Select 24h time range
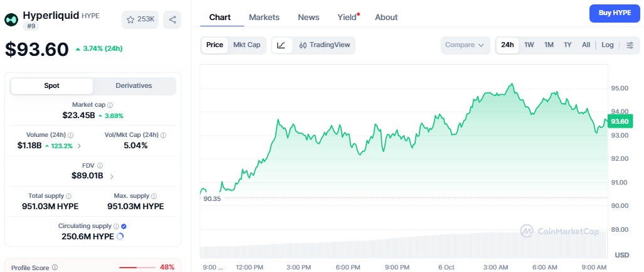Screen dimensions: 644x272 pos(508,45)
